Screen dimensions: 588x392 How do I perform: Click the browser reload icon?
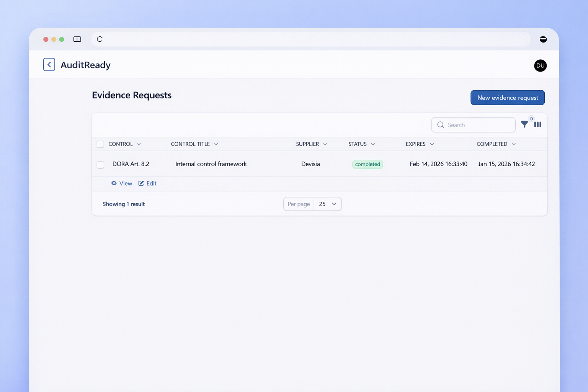pos(100,39)
